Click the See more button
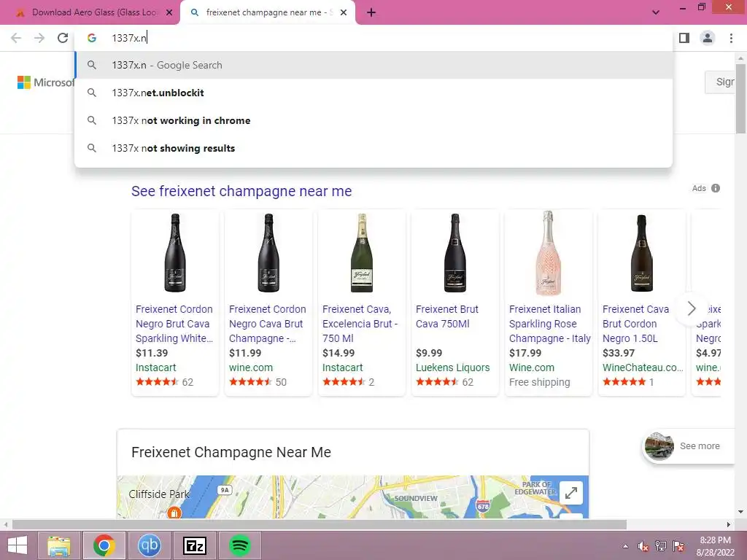Image resolution: width=747 pixels, height=560 pixels. click(x=689, y=446)
